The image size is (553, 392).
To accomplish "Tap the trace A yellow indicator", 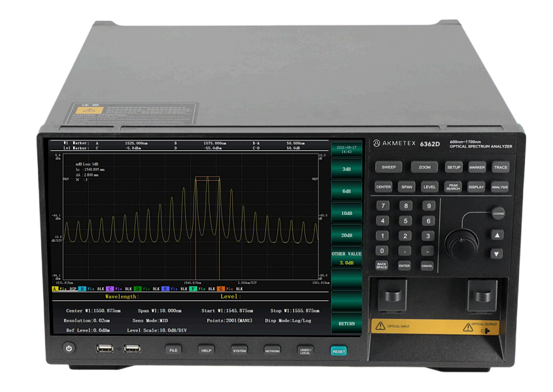I will pyautogui.click(x=55, y=289).
